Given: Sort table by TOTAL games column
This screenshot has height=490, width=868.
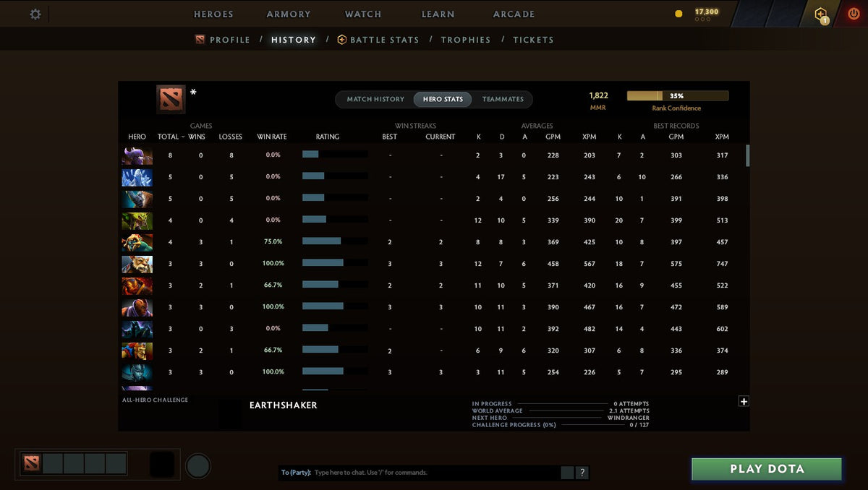Looking at the screenshot, I should coord(168,137).
